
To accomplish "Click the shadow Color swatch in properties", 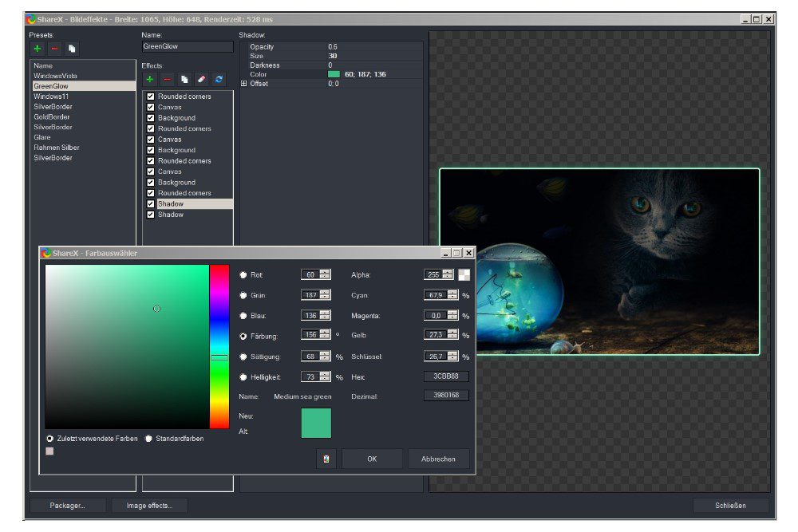I will click(334, 74).
